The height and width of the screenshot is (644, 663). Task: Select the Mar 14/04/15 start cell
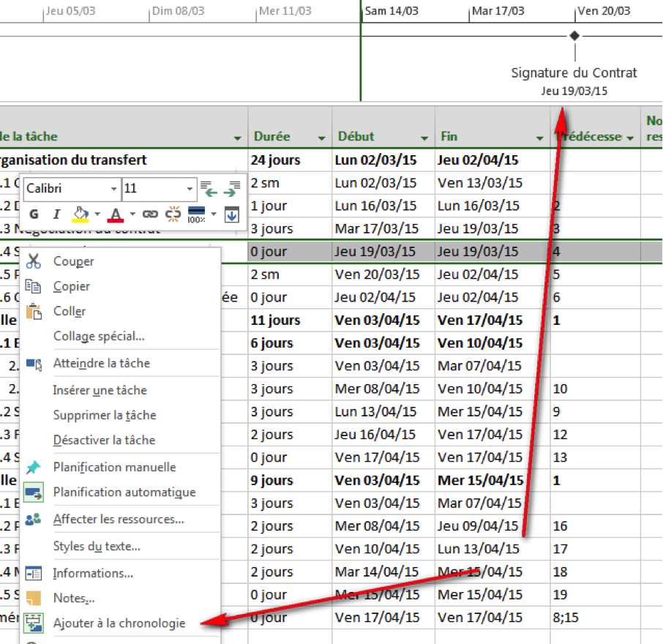(x=383, y=572)
